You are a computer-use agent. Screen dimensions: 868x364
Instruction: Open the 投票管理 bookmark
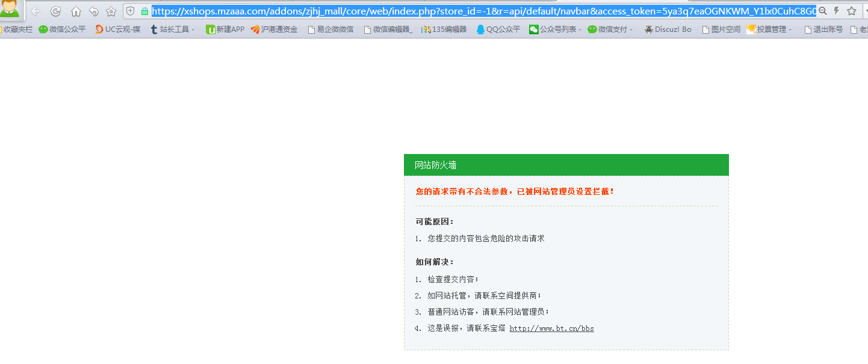[x=769, y=29]
